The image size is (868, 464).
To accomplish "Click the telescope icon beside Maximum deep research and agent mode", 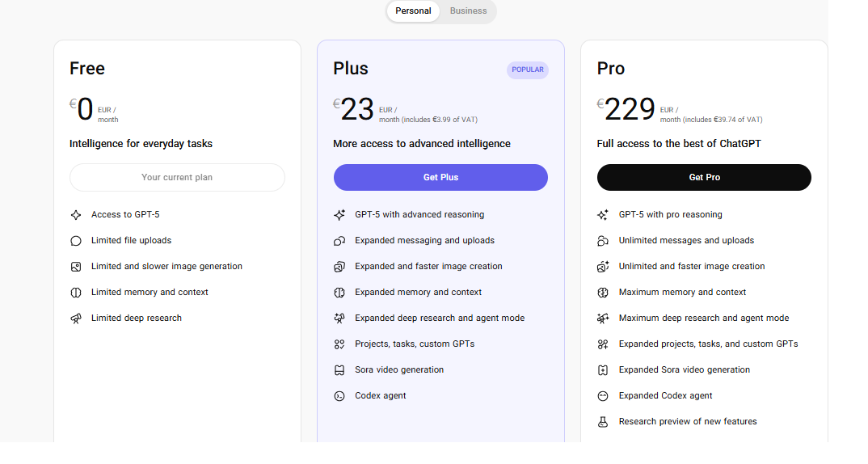I will (x=603, y=318).
